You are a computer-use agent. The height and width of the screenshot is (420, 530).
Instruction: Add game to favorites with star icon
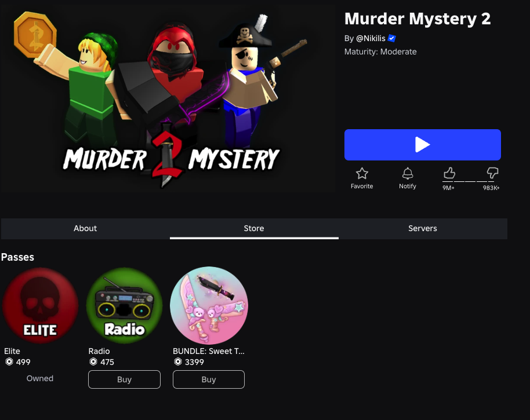click(362, 174)
